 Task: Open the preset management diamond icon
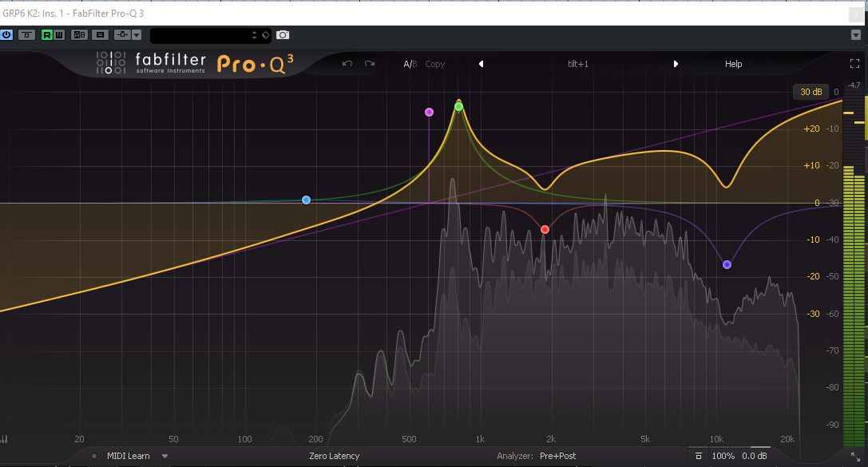(x=266, y=35)
